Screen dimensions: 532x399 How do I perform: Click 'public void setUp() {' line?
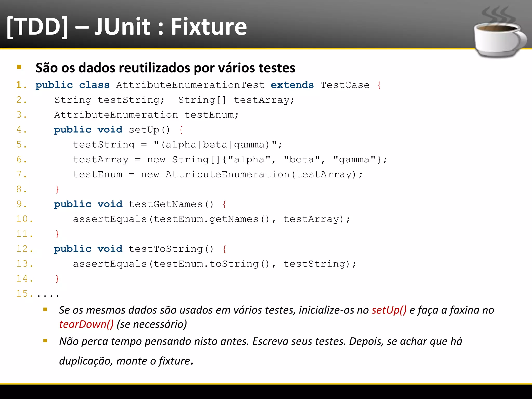coord(118,130)
